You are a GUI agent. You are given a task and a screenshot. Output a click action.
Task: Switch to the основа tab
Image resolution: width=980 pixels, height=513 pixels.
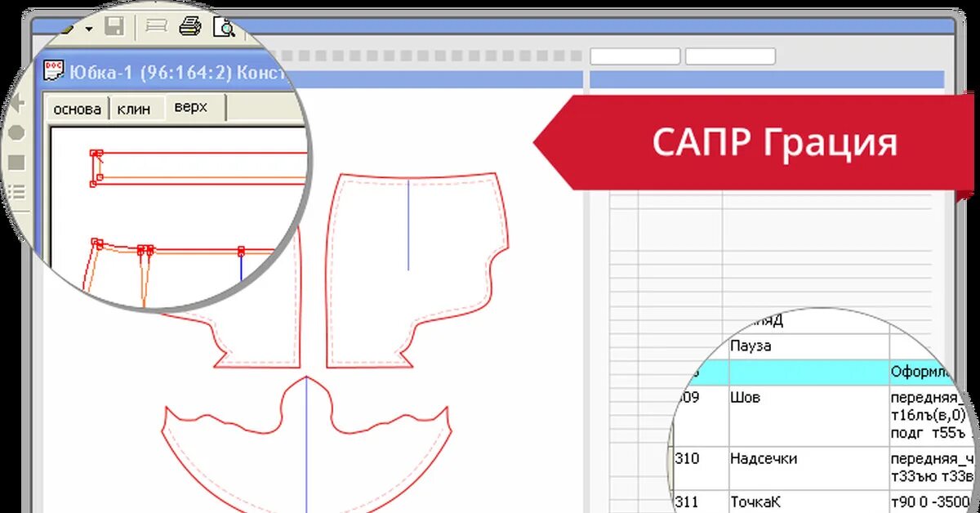pos(76,109)
